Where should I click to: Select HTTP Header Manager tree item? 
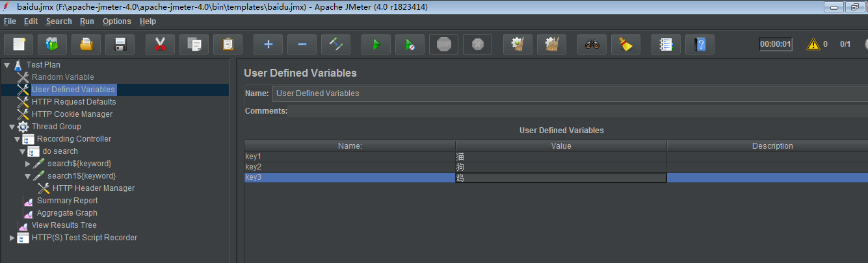94,188
